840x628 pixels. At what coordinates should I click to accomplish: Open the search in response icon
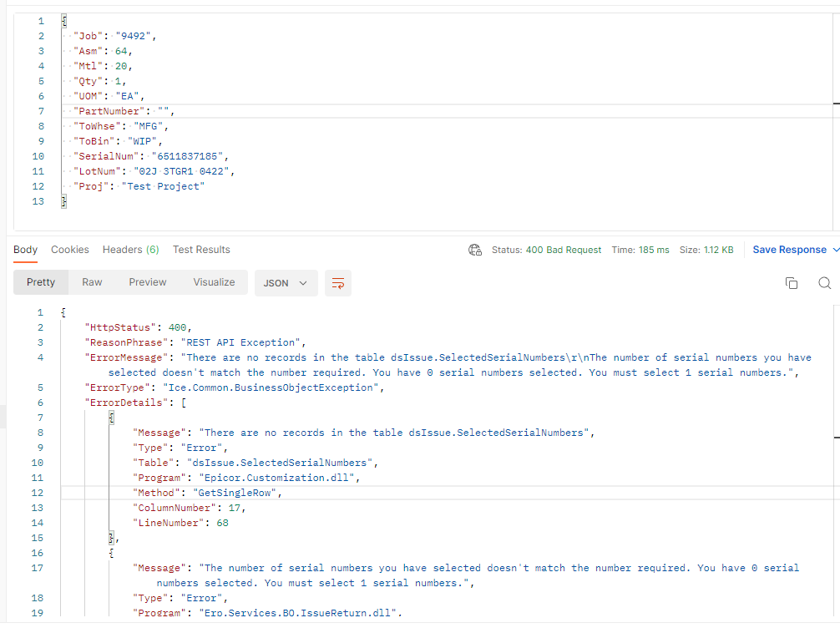click(824, 283)
